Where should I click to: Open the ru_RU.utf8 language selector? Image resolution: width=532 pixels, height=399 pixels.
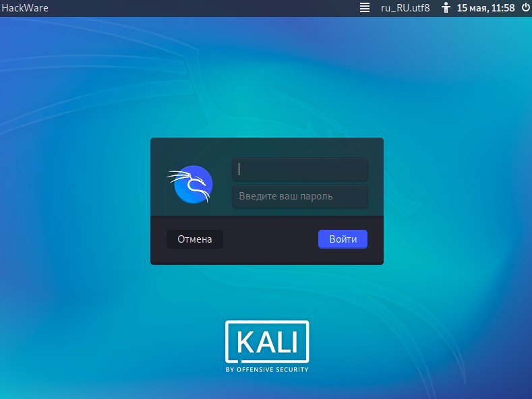[x=405, y=8]
